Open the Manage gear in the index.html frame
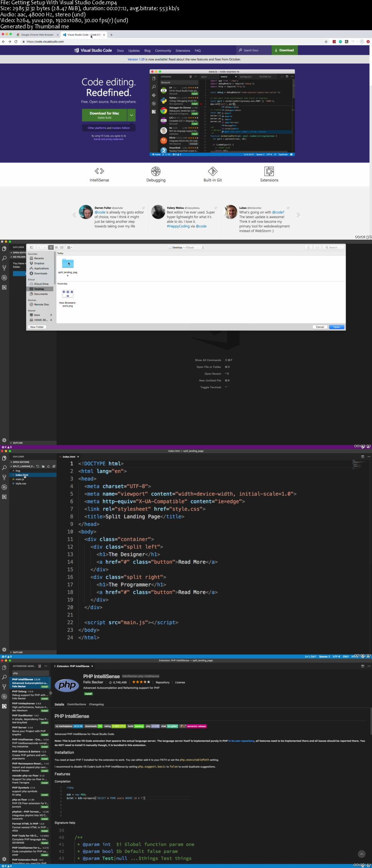The width and height of the screenshot is (372, 868). [4, 649]
